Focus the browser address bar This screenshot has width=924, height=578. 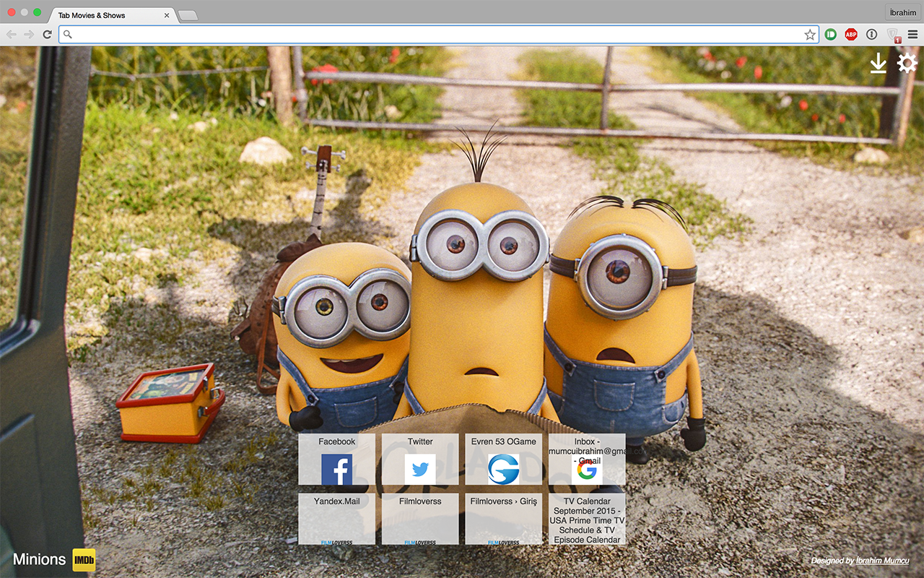437,34
